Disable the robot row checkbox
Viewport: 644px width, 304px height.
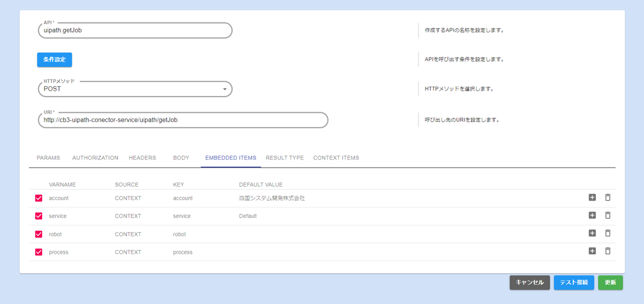pyautogui.click(x=39, y=234)
